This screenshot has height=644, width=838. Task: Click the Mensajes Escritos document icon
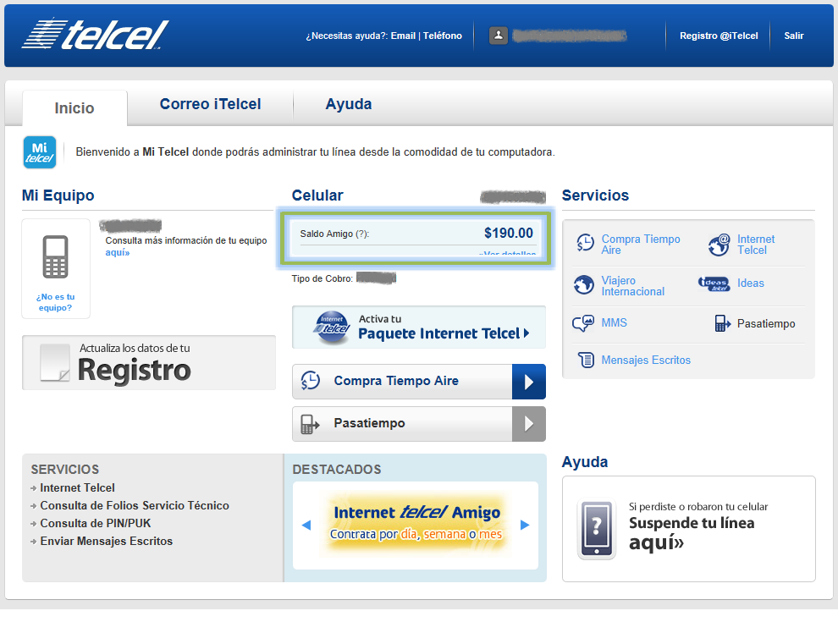click(586, 360)
